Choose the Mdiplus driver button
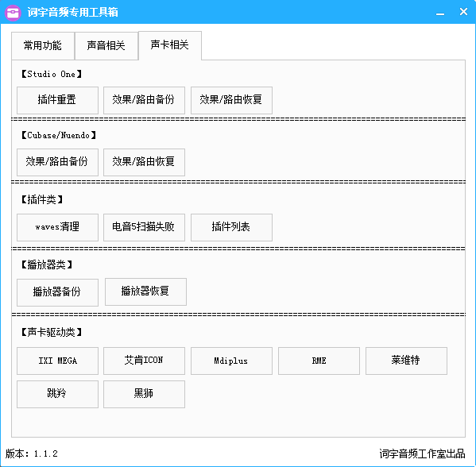Viewport: 476px width, 467px height. pyautogui.click(x=231, y=361)
